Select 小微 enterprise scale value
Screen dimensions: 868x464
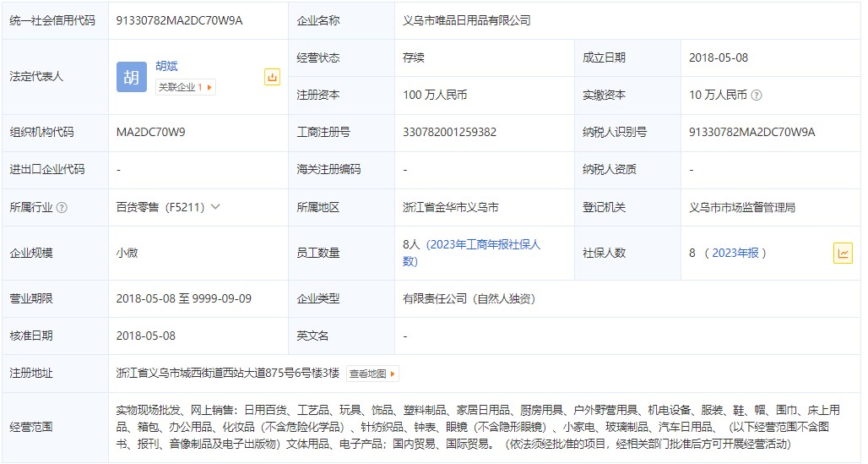click(x=127, y=253)
